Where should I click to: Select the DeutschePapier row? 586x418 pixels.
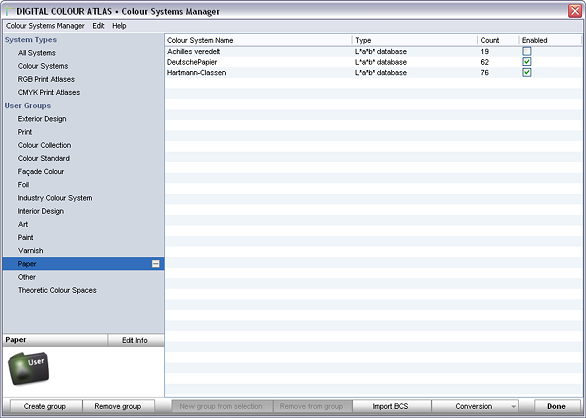pos(373,62)
